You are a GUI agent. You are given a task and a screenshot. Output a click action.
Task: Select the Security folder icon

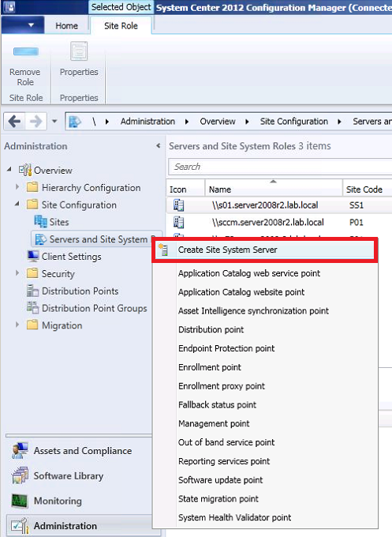pos(32,273)
